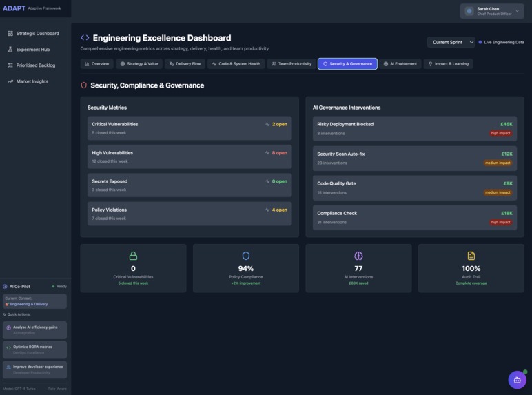The height and width of the screenshot is (395, 532).
Task: Click the brain icon on AI Interventions card
Action: (358, 256)
